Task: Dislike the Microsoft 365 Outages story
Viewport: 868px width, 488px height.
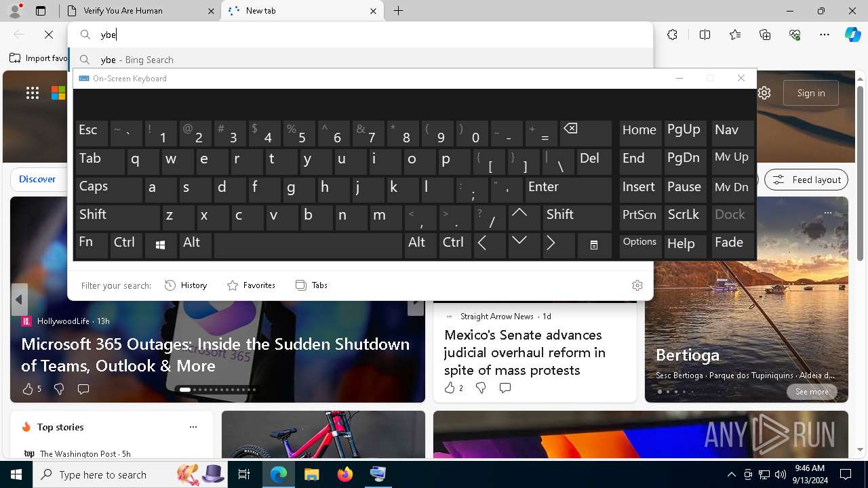Action: (x=59, y=389)
